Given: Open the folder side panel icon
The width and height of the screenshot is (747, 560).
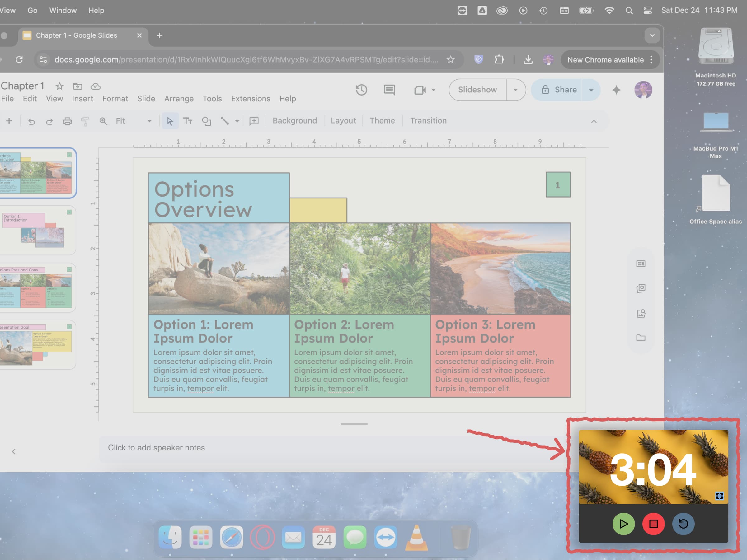Looking at the screenshot, I should tap(641, 338).
